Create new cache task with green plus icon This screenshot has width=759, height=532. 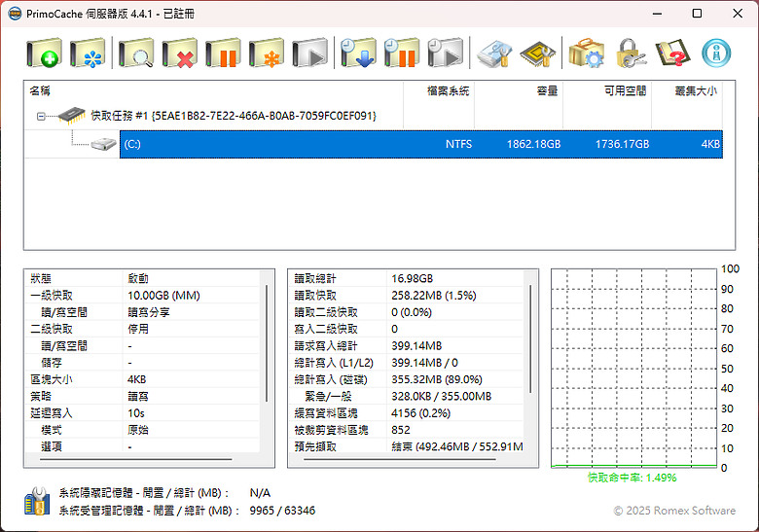[x=44, y=53]
